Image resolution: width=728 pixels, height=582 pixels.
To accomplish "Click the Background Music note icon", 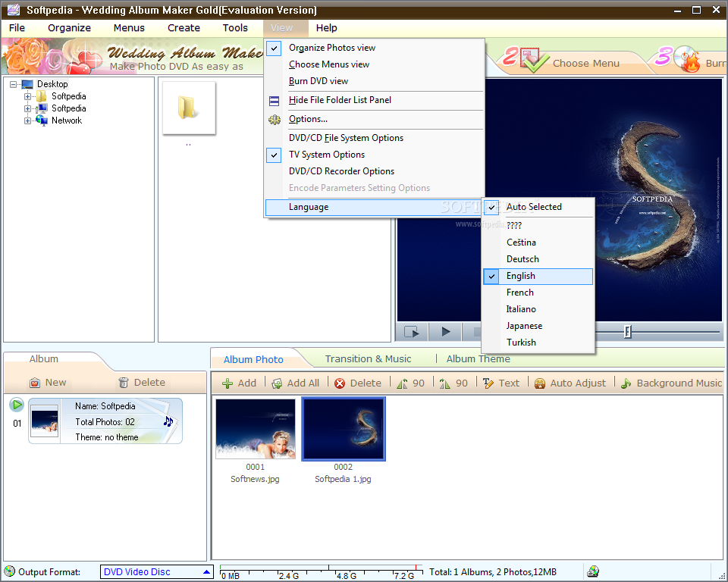I will tap(626, 383).
